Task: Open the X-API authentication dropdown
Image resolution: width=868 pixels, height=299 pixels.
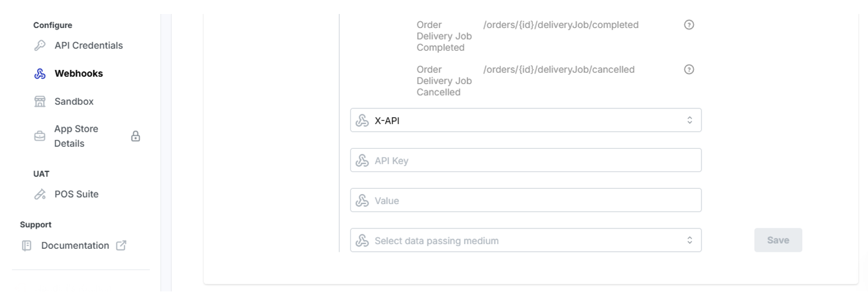Action: (x=526, y=121)
